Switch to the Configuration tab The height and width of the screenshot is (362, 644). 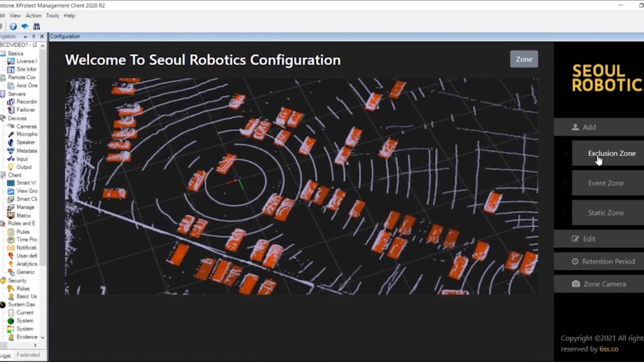[65, 36]
